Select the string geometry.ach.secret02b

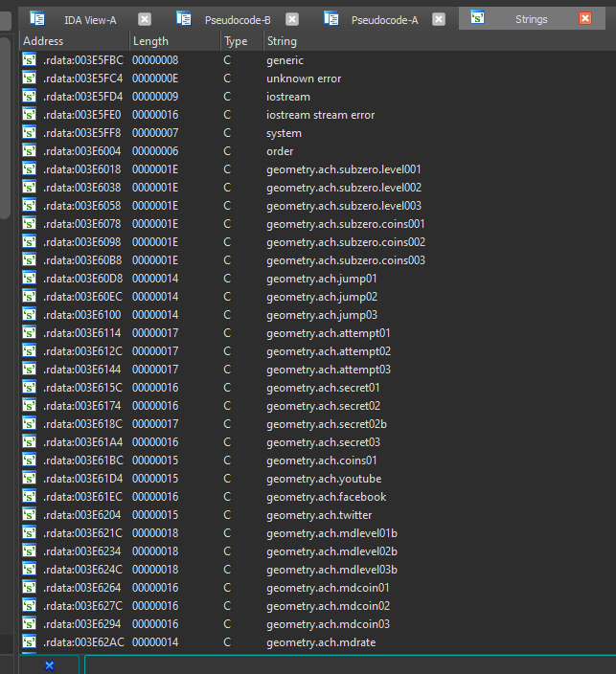click(326, 424)
